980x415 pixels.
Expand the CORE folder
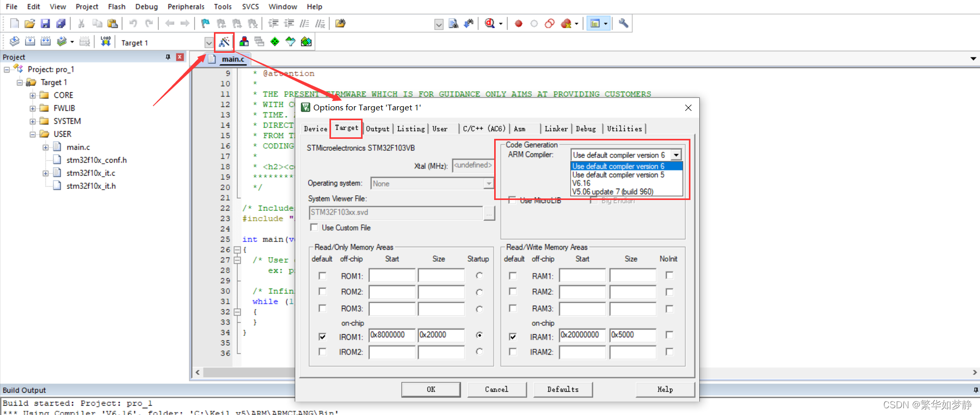pyautogui.click(x=33, y=95)
